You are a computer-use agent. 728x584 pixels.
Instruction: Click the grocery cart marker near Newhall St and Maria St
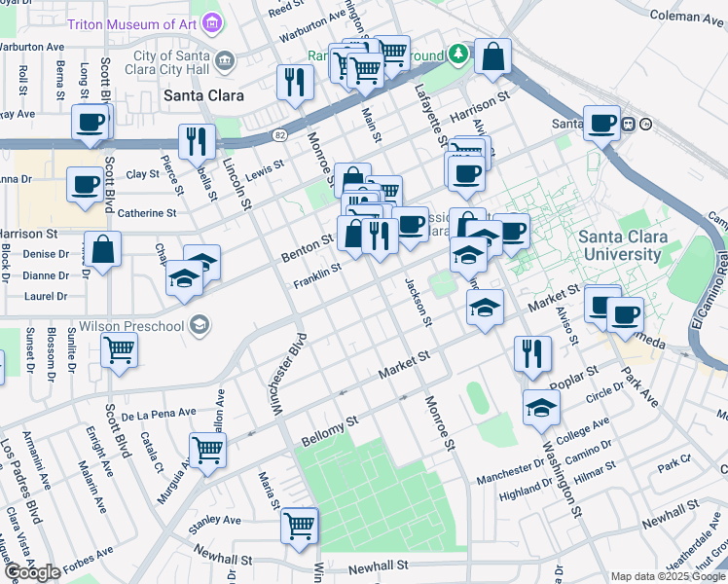pyautogui.click(x=300, y=529)
